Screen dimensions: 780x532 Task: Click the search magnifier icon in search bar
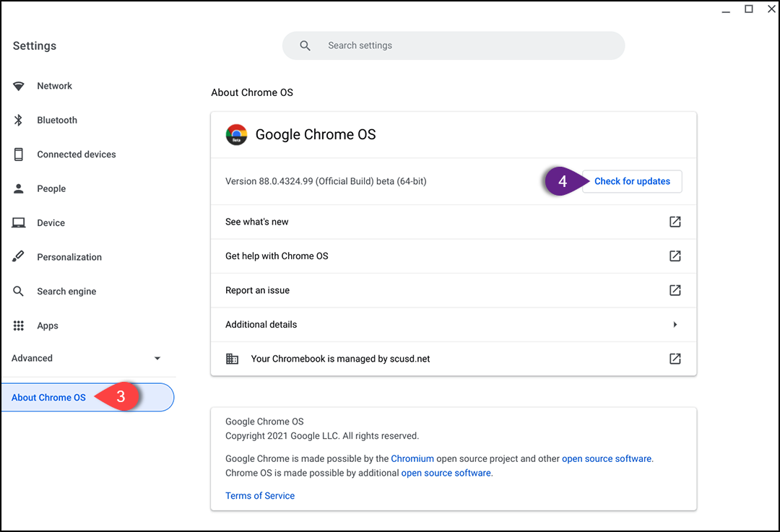tap(305, 45)
